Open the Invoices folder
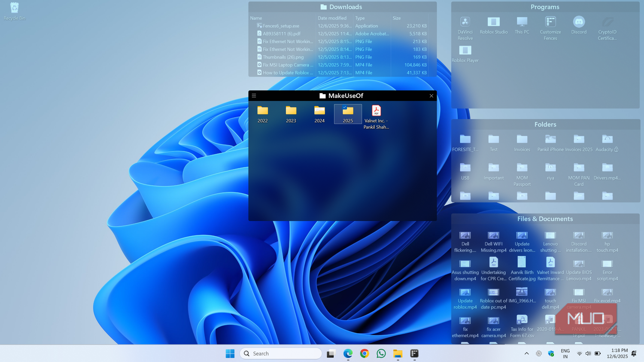644x362 pixels. click(x=522, y=143)
